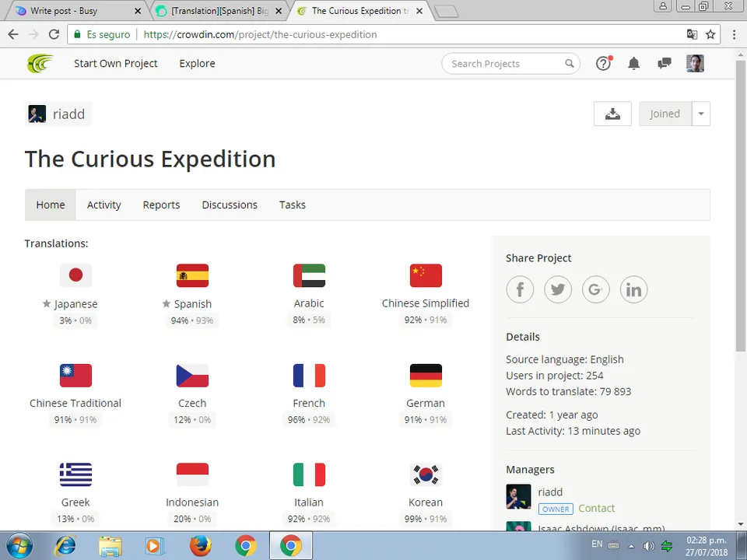
Task: Click the Korean language name
Action: pos(426,502)
